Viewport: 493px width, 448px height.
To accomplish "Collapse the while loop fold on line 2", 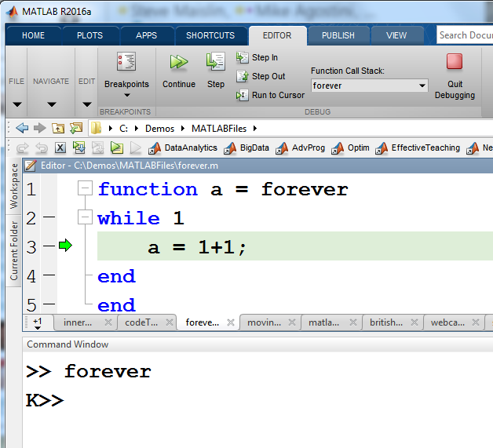I will 85,218.
